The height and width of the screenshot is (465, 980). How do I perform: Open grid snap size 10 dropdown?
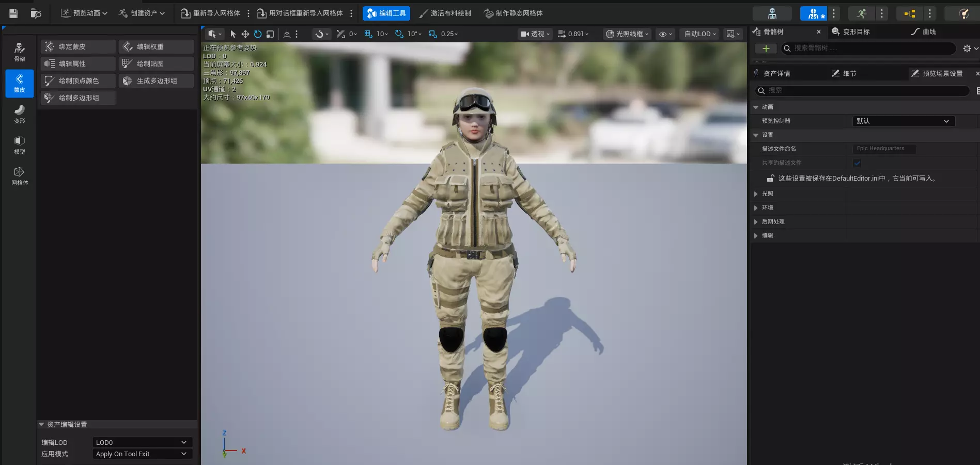pyautogui.click(x=382, y=34)
